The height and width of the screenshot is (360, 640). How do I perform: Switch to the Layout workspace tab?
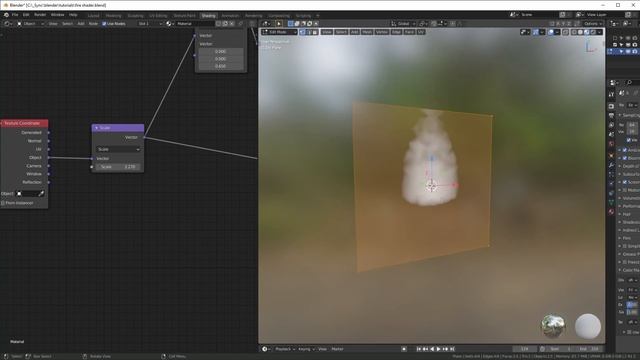click(x=93, y=16)
